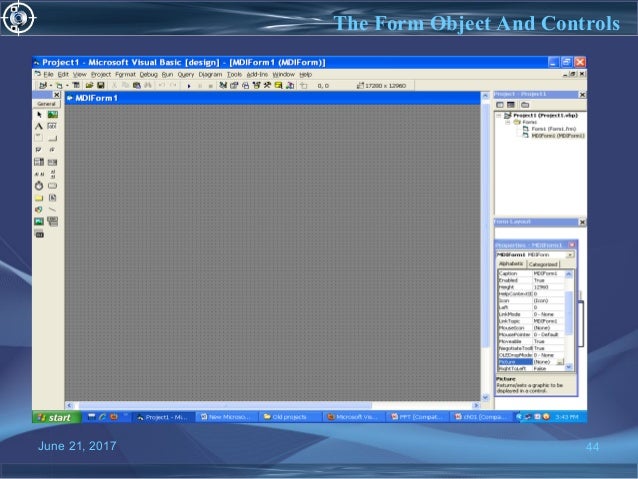The image size is (638, 479).
Task: Select the Caption property row
Action: tap(531, 273)
